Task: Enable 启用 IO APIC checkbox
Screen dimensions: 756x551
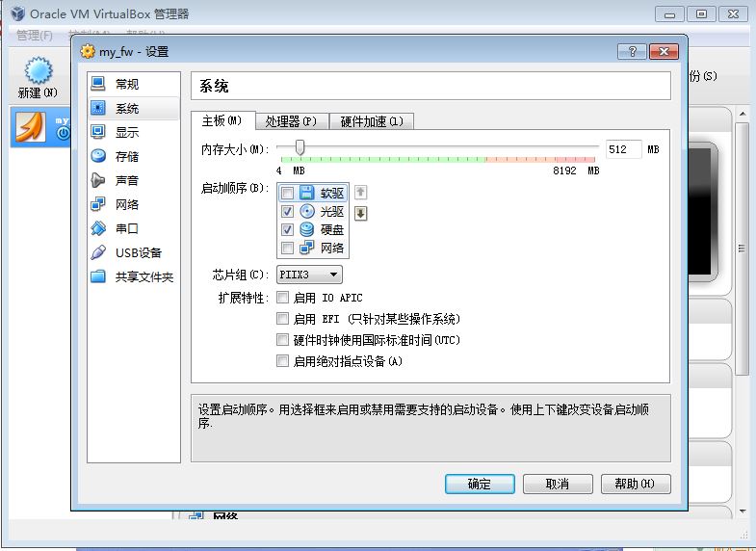Action: [x=282, y=298]
